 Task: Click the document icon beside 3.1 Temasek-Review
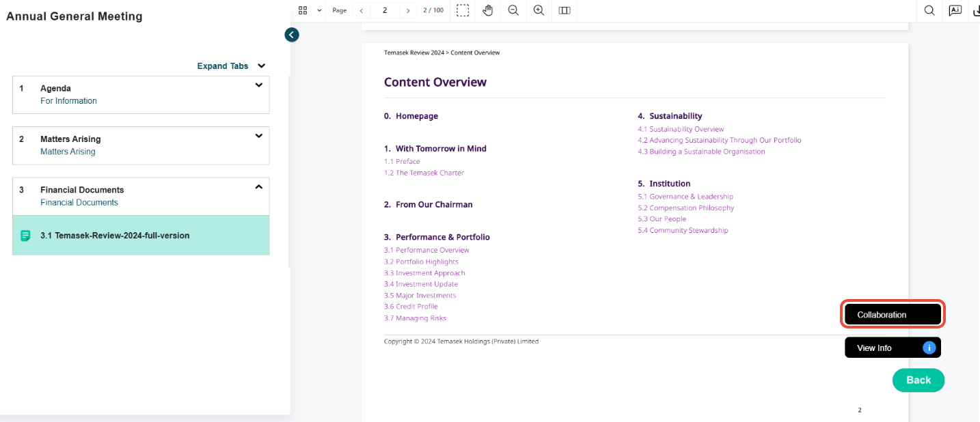[x=25, y=236]
